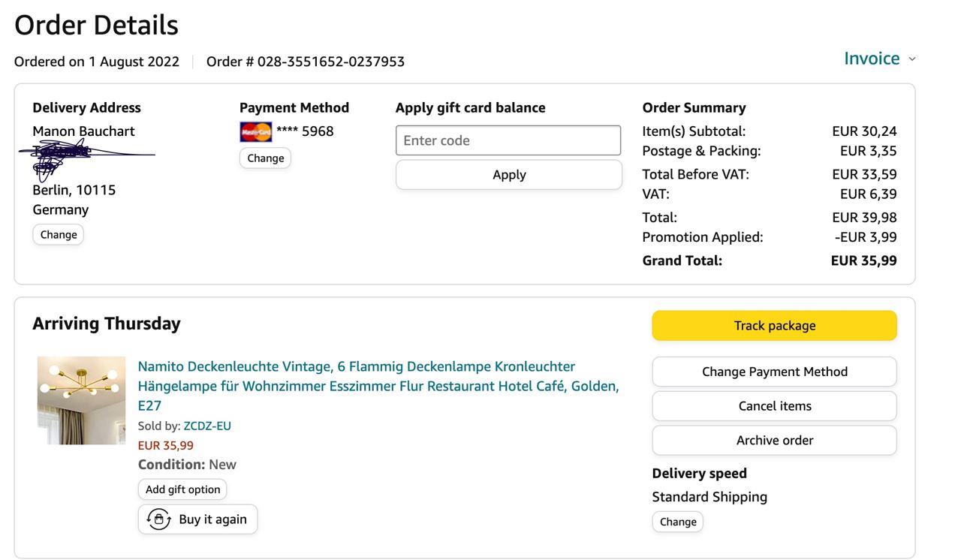Click the red item price EUR 35,99
This screenshot has height=560, width=961.
(x=165, y=445)
